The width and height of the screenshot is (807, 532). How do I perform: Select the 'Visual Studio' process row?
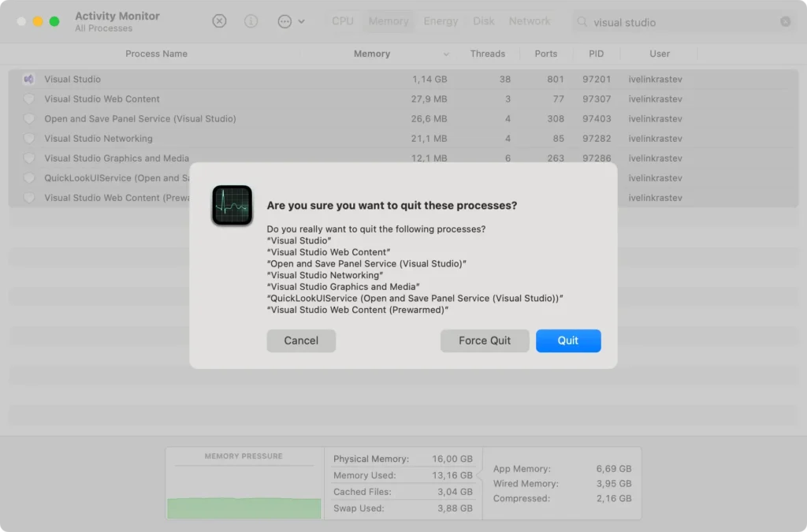coord(403,79)
